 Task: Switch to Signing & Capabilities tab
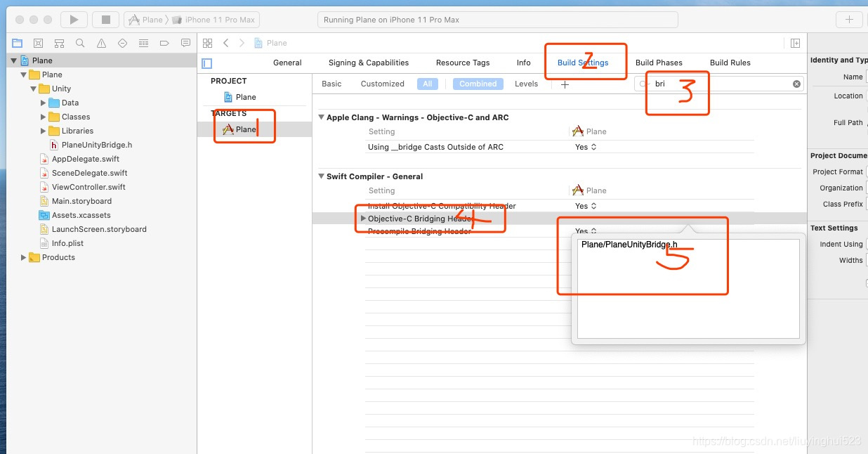(369, 63)
